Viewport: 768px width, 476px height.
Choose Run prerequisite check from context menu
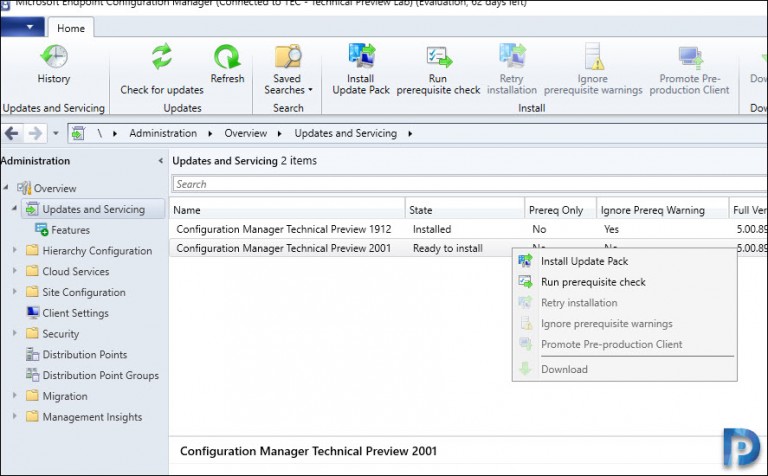click(624, 282)
